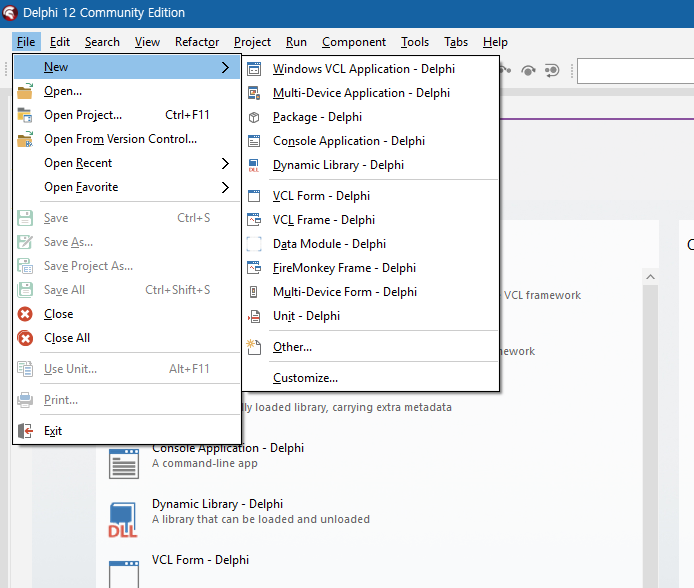Open the Refactor menu
Viewport: 694px width, 588px height.
(x=197, y=42)
